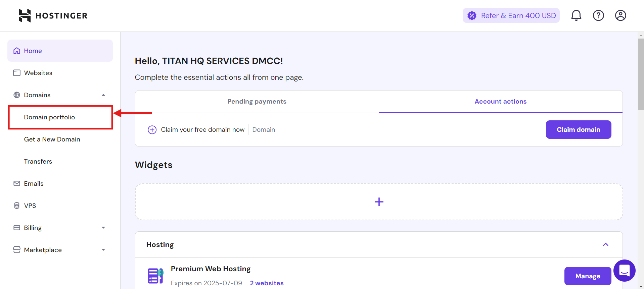Click the scrollbar up arrow
The width and height of the screenshot is (644, 289).
coord(641,35)
